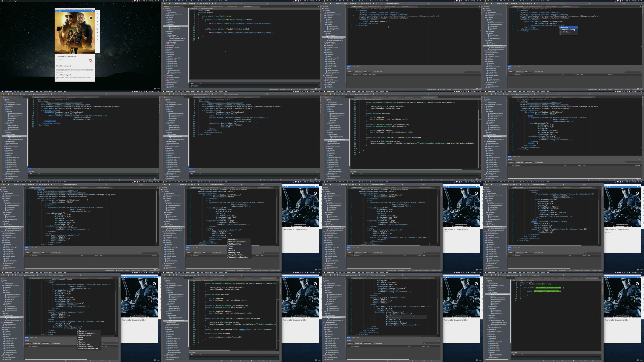Close the Terminator: Dark Fate poster with X
The width and height of the screenshot is (644, 362).
pos(91,18)
